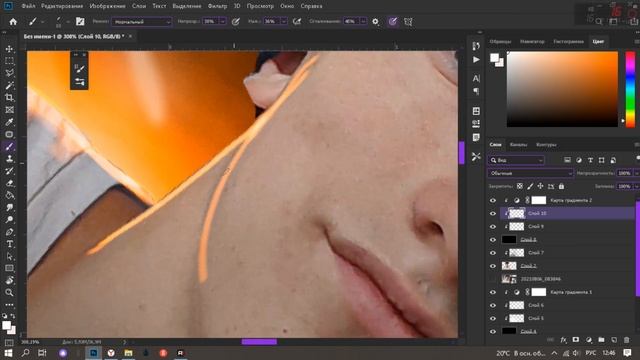
Task: Toggle lock all layer icon
Action: (562, 186)
